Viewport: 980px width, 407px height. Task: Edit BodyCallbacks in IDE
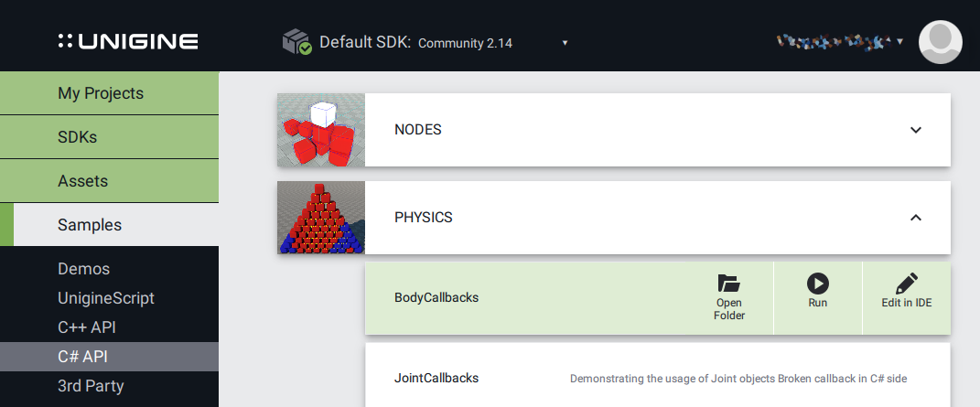tap(906, 298)
